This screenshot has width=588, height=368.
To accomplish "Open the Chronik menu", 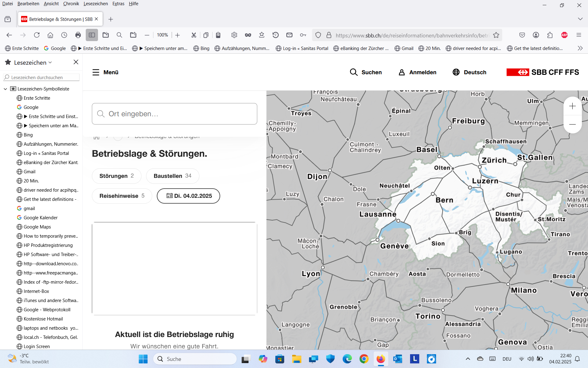I will 71,4.
